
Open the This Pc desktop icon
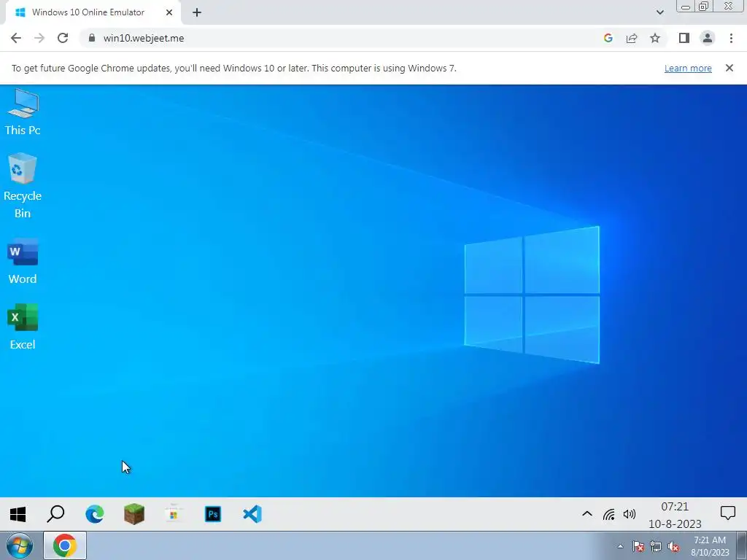tap(23, 112)
